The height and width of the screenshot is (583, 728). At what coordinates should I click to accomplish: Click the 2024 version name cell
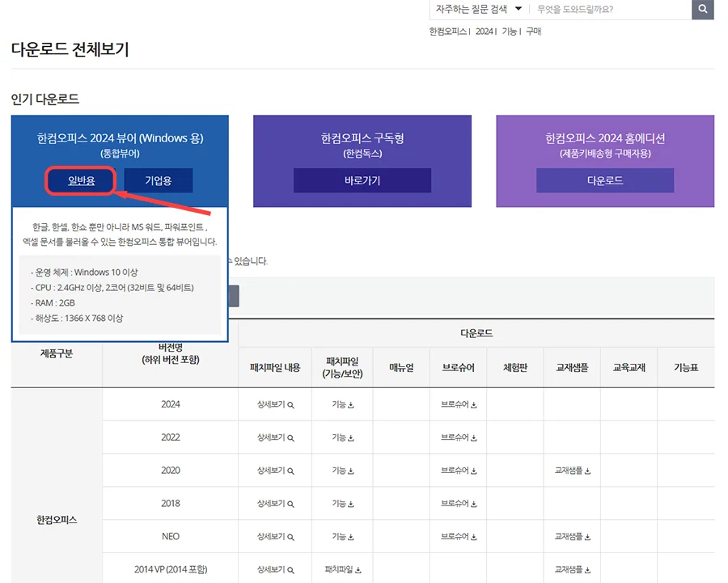pyautogui.click(x=171, y=404)
